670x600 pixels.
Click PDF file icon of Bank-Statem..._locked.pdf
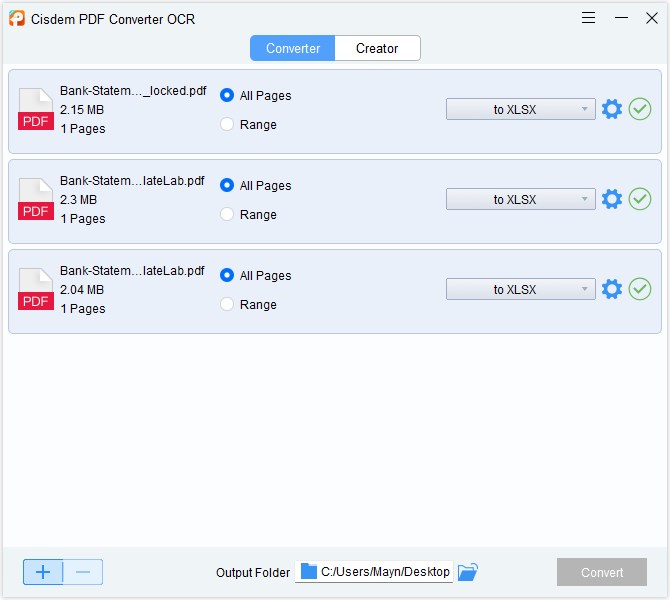point(36,109)
